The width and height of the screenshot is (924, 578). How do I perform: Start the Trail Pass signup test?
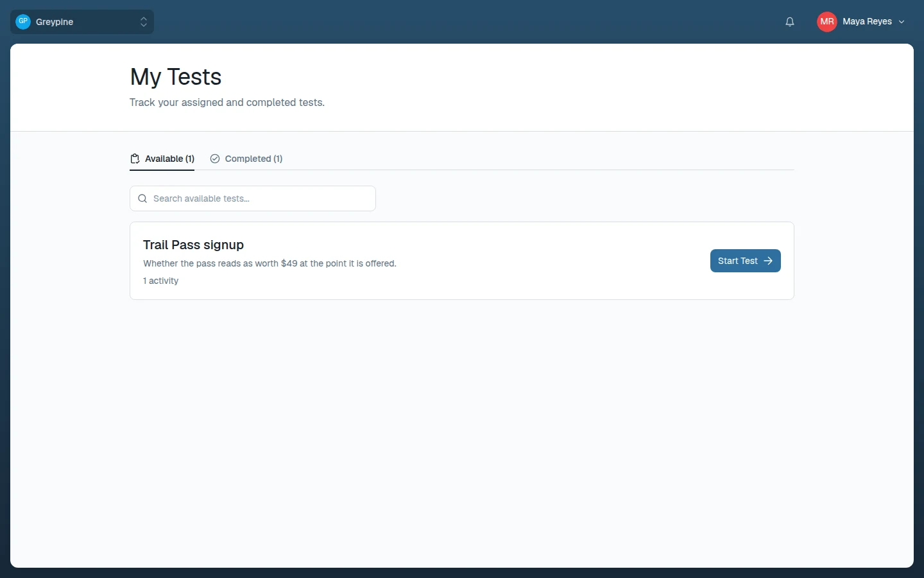(746, 261)
